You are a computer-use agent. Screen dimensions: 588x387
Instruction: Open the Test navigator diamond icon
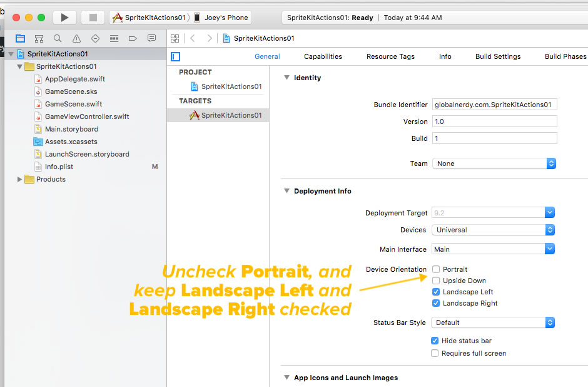pyautogui.click(x=95, y=38)
